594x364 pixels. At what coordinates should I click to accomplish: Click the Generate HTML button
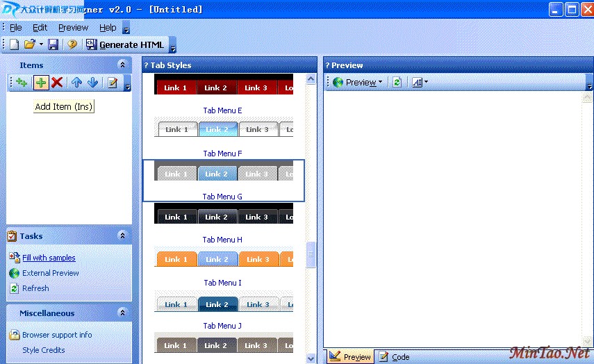(125, 45)
